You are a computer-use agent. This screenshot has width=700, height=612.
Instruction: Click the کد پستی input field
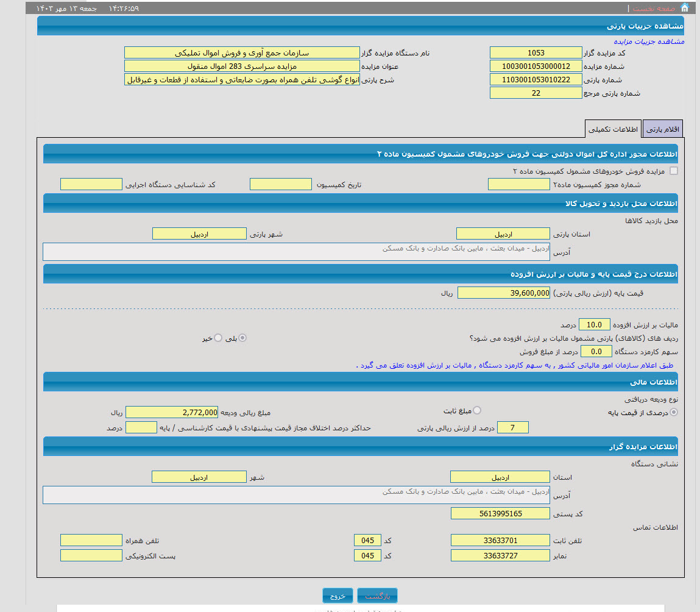500,514
